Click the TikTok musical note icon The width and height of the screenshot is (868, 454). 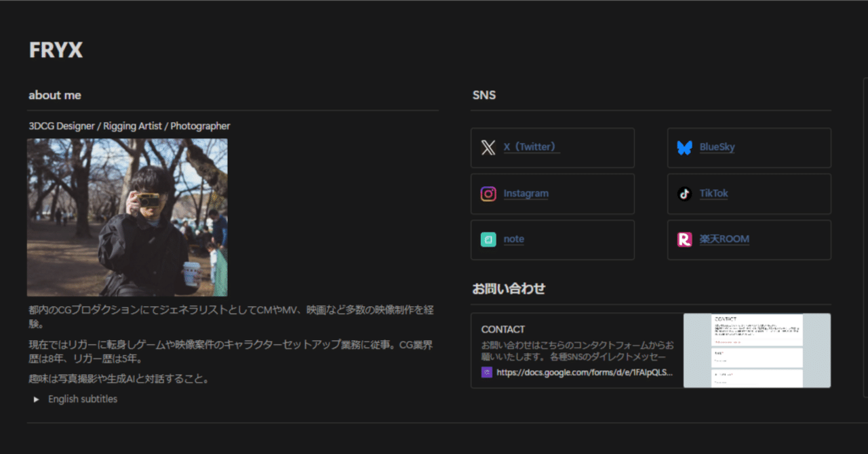point(685,193)
